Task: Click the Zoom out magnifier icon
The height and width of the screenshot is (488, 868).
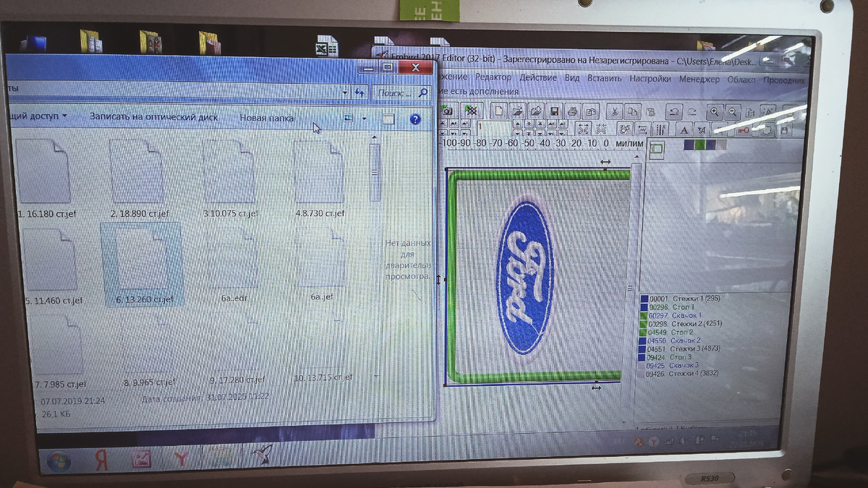Action: point(733,111)
